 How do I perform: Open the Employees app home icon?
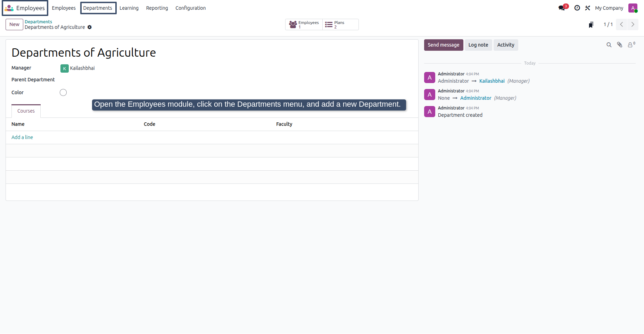click(x=9, y=8)
